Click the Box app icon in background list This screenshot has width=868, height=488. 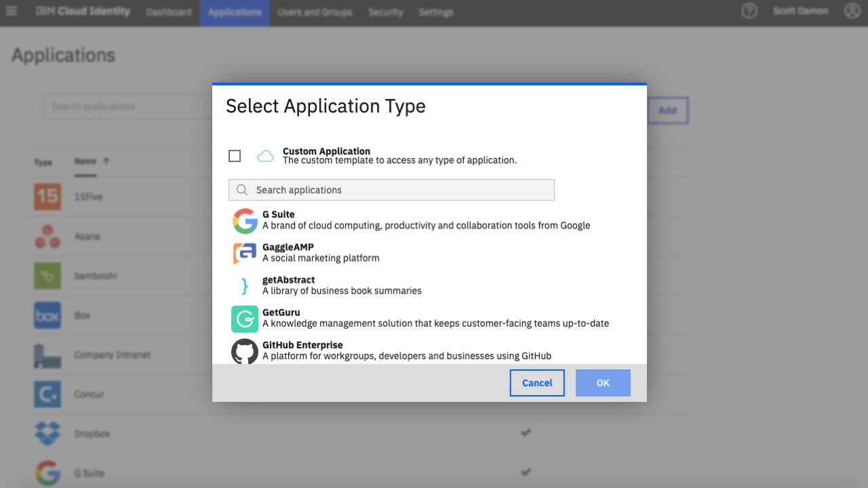(47, 315)
